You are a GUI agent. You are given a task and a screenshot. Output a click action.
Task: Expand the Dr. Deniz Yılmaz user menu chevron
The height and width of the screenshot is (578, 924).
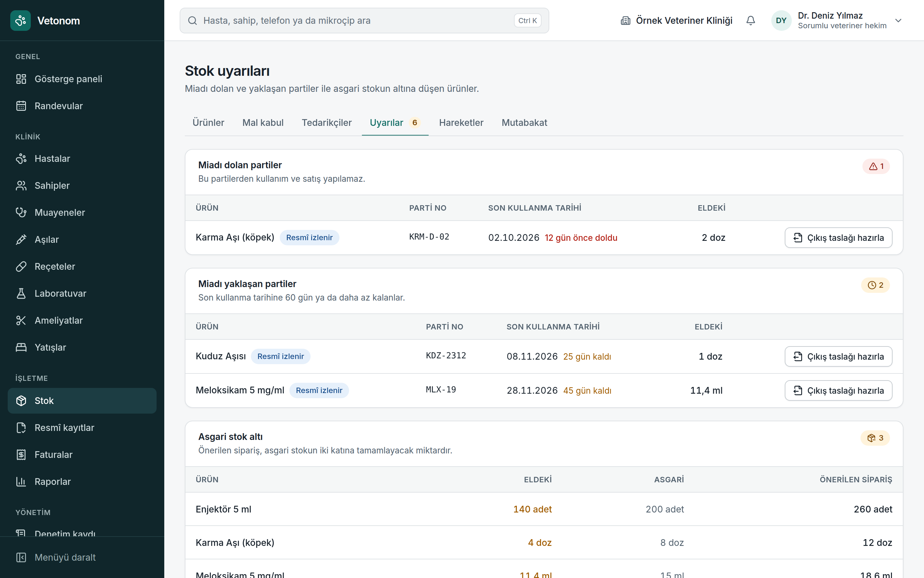point(898,21)
